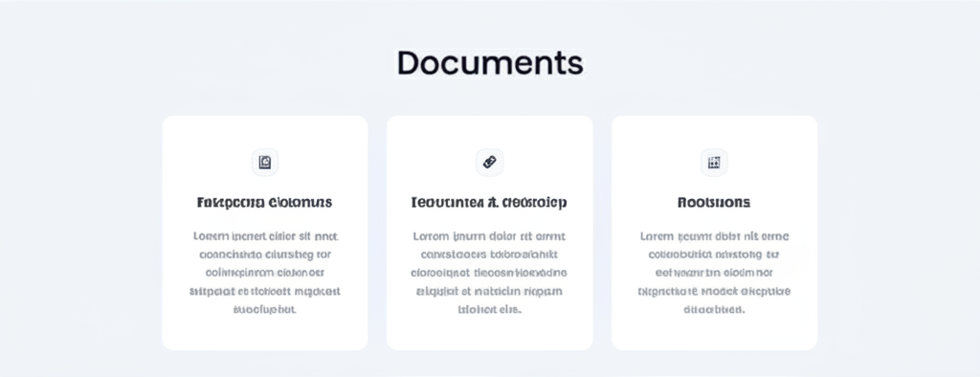Viewport: 980px width, 377px height.
Task: Click the first 'Lorom' line in middle card
Action: (489, 236)
